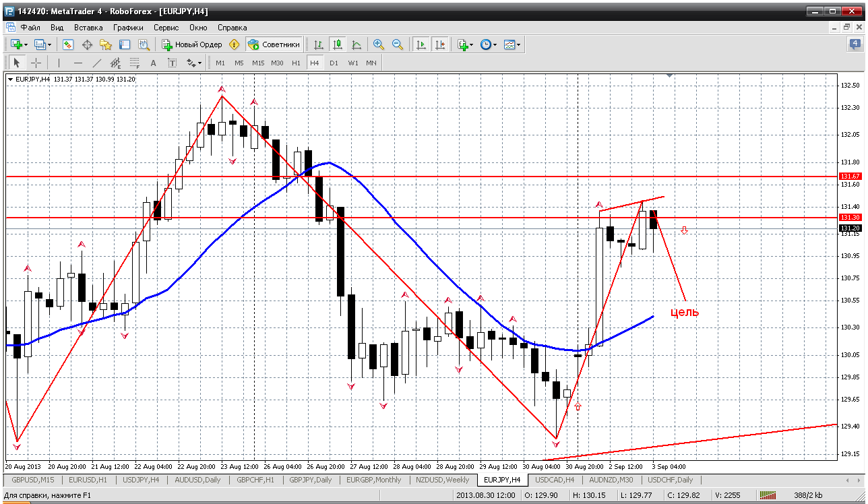
Task: Expand the Indicators dropdown arrow
Action: pos(472,44)
